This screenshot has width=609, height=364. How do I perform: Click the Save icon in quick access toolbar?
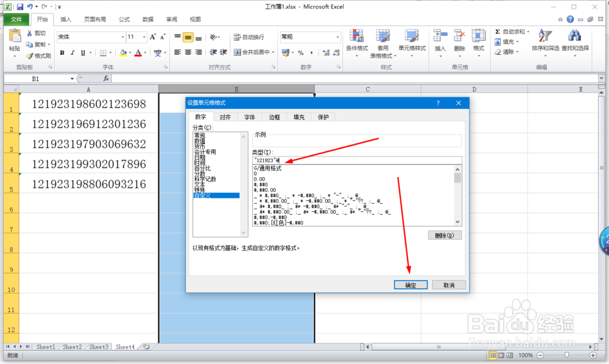pyautogui.click(x=20, y=7)
